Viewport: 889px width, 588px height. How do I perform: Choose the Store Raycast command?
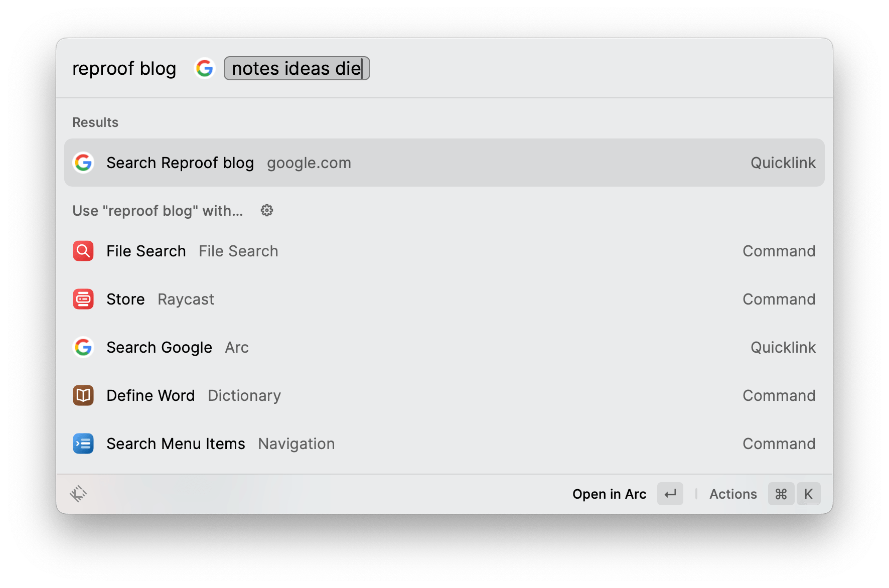click(x=443, y=299)
